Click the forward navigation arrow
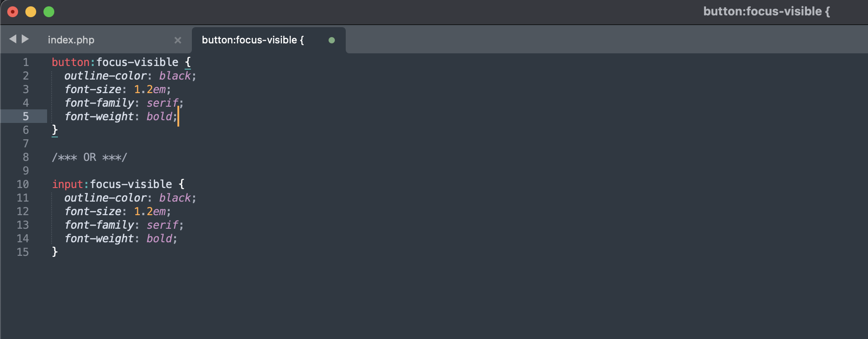Viewport: 868px width, 339px height. (26, 39)
